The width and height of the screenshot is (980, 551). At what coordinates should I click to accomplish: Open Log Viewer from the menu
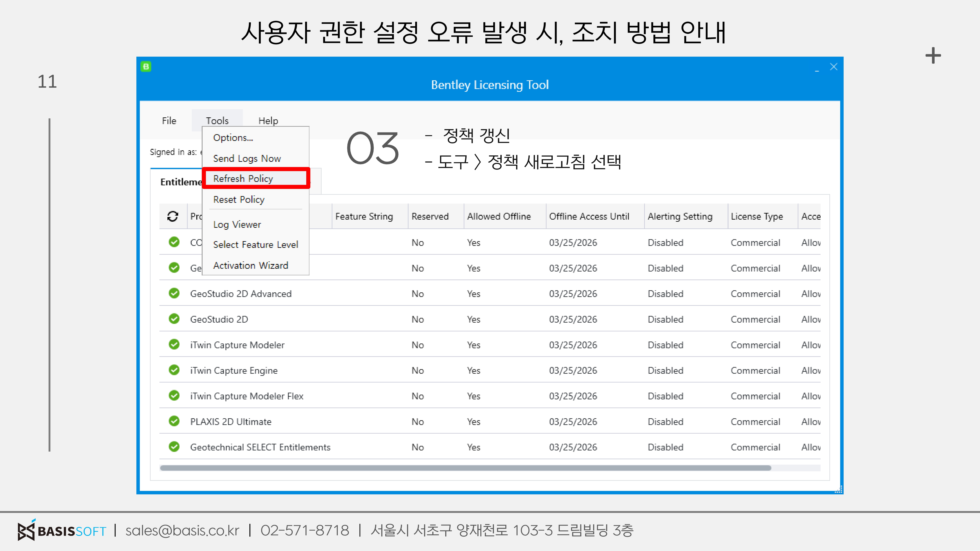pyautogui.click(x=237, y=224)
